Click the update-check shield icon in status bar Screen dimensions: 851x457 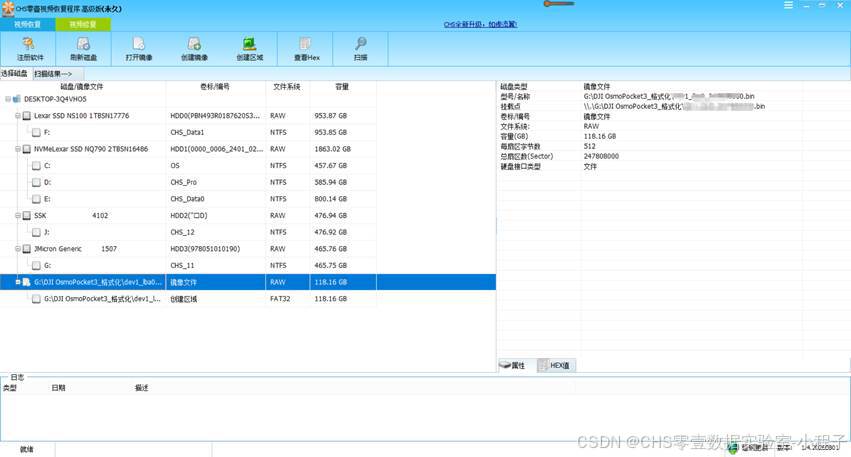tap(734, 448)
